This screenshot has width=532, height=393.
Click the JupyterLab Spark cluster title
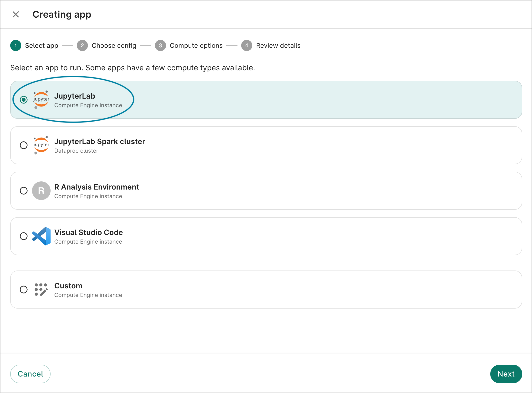100,141
